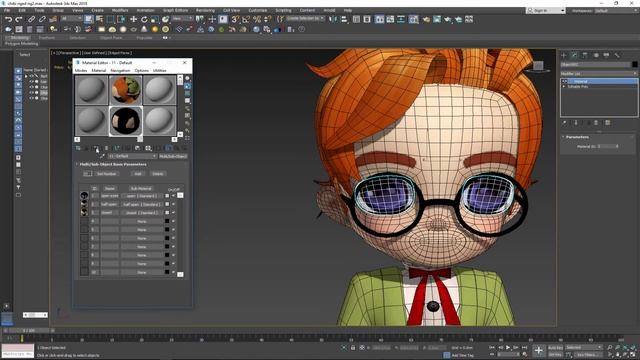The width and height of the screenshot is (640, 360).
Task: Open the Hierarchy tab of the command panel
Action: [585, 55]
